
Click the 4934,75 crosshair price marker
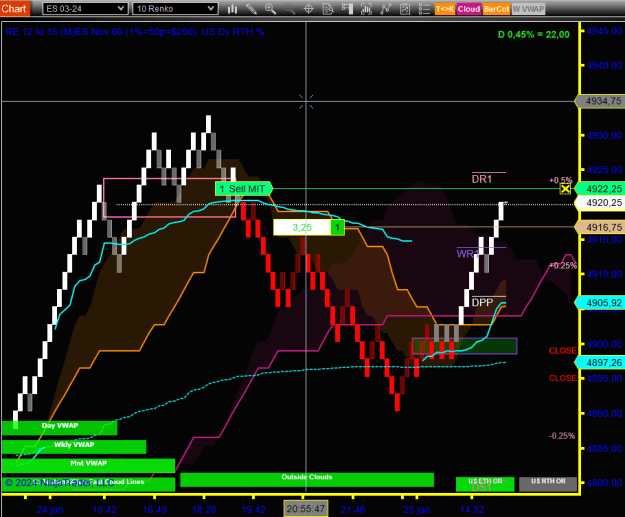click(x=601, y=101)
